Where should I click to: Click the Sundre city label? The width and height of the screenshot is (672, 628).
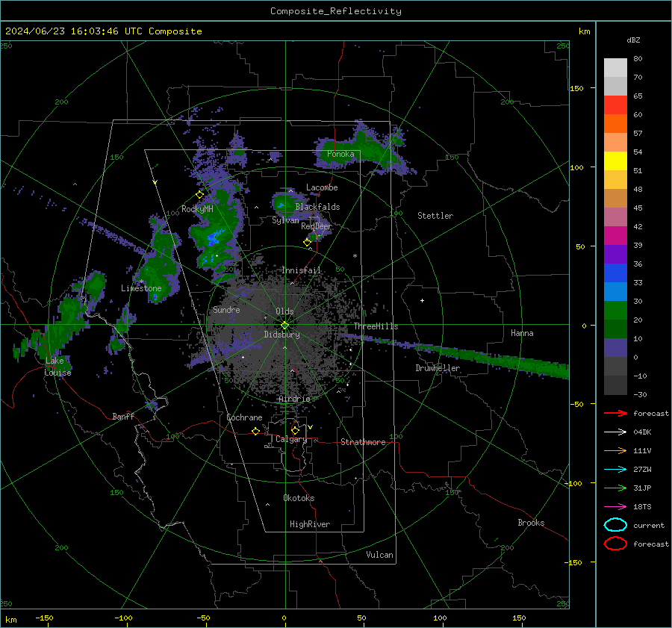(x=226, y=309)
